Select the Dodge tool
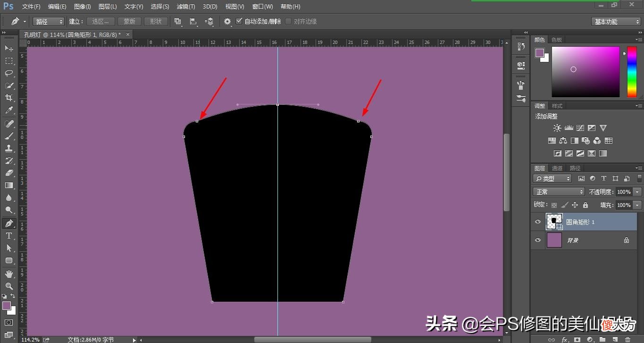 pos(9,210)
